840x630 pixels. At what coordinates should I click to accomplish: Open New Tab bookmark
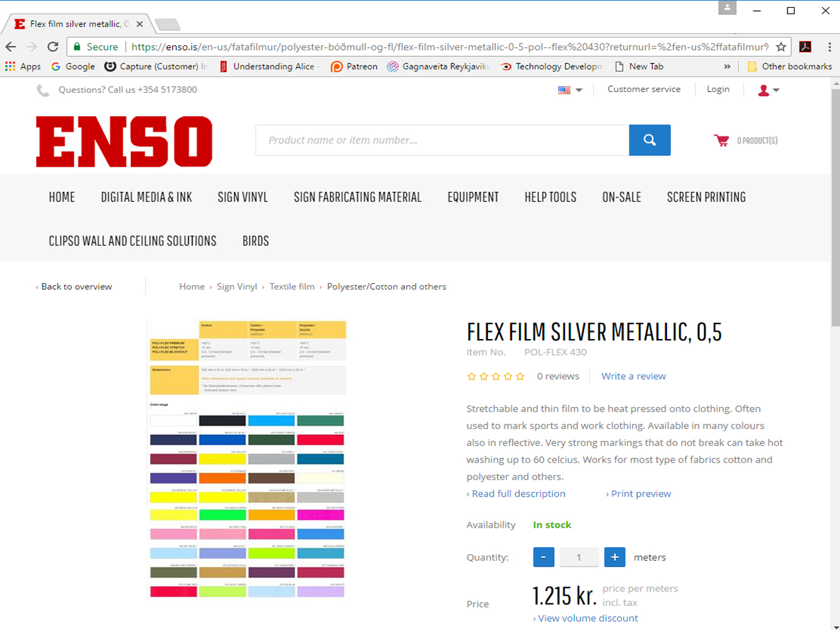pyautogui.click(x=639, y=66)
